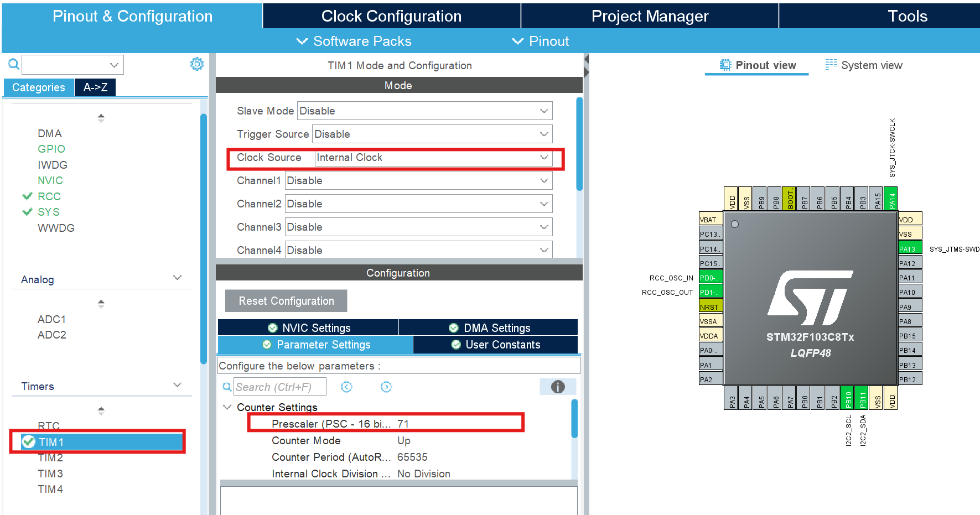
Task: Open the Project Manager tab
Action: (x=650, y=16)
